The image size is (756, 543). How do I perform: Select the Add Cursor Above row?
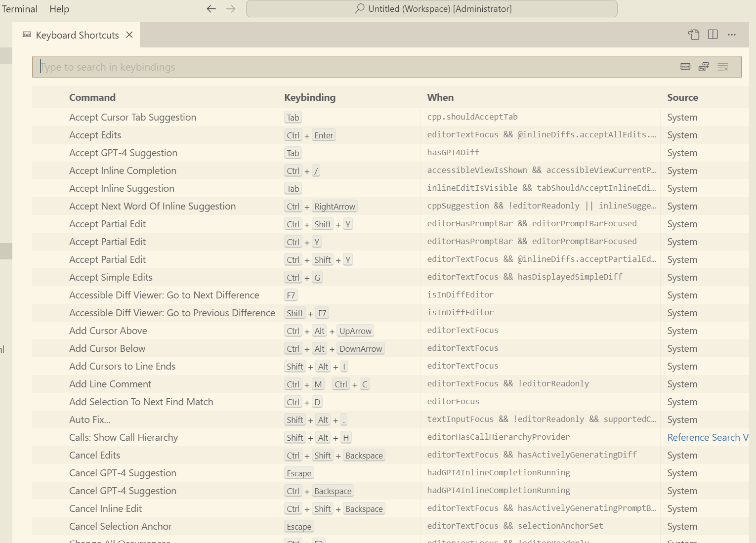click(x=390, y=331)
